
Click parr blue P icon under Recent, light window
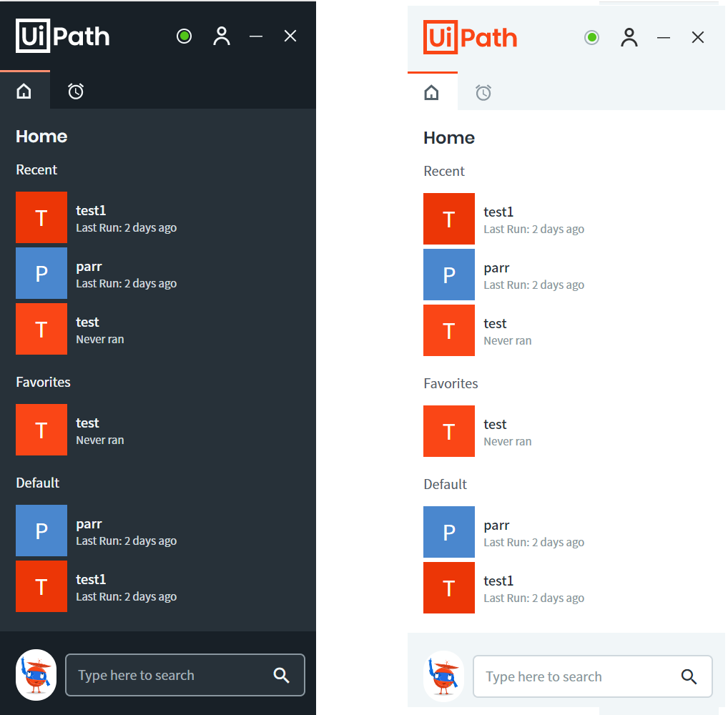point(449,275)
